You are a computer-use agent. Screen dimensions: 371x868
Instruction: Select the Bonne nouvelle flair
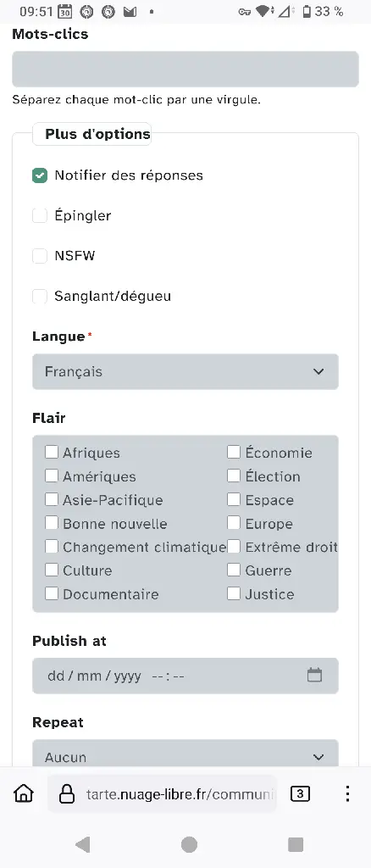[52, 523]
